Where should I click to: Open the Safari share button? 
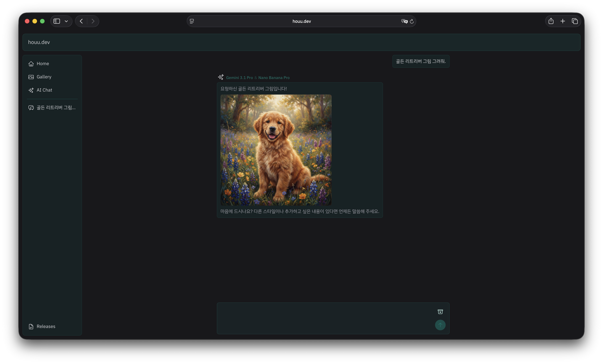coord(551,21)
